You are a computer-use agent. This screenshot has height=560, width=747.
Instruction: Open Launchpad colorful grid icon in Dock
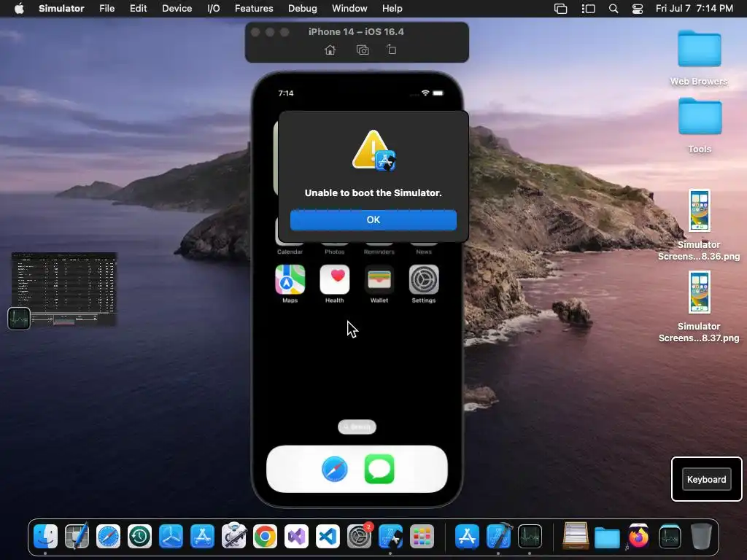tap(422, 537)
